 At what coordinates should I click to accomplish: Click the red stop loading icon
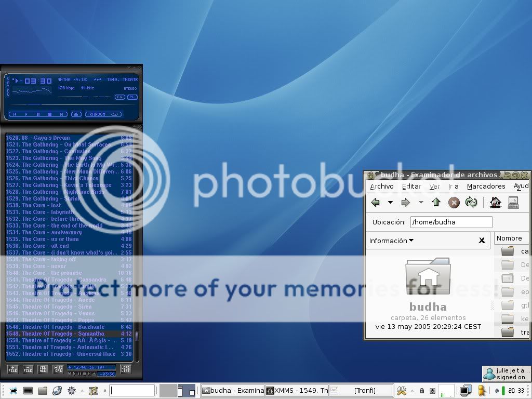tap(454, 203)
